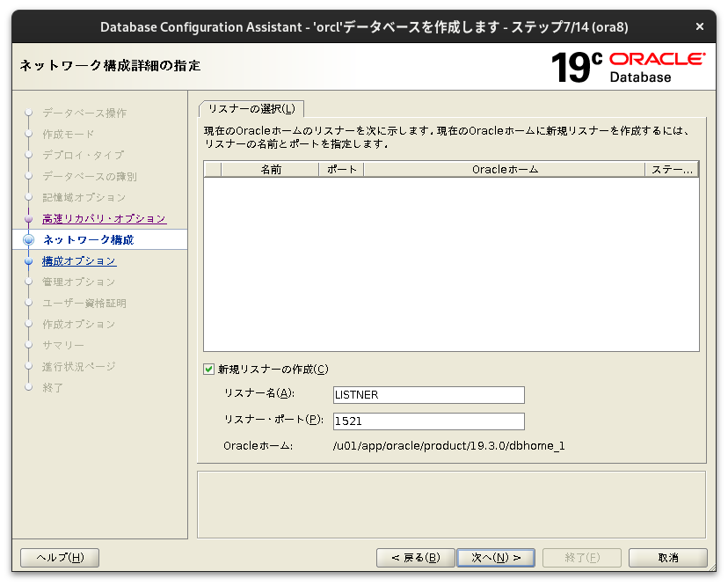Sort listener table by ポート column
728x586 pixels.
339,169
